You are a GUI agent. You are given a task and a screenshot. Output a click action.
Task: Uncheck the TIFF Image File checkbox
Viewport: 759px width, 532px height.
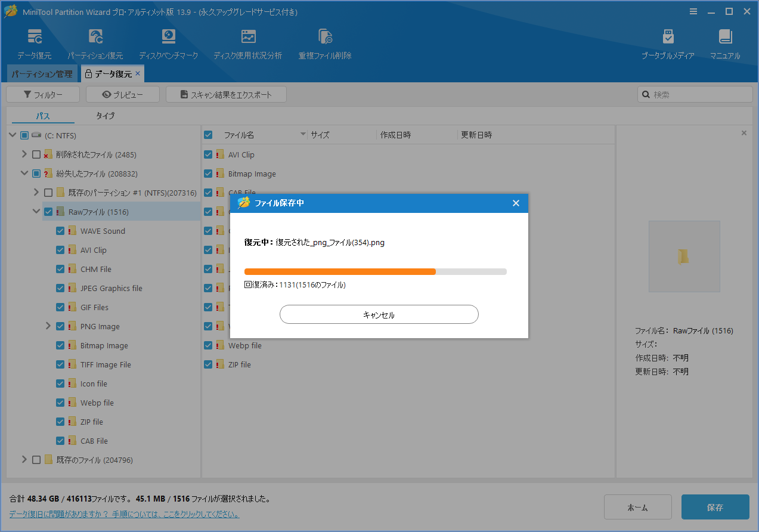pos(60,364)
